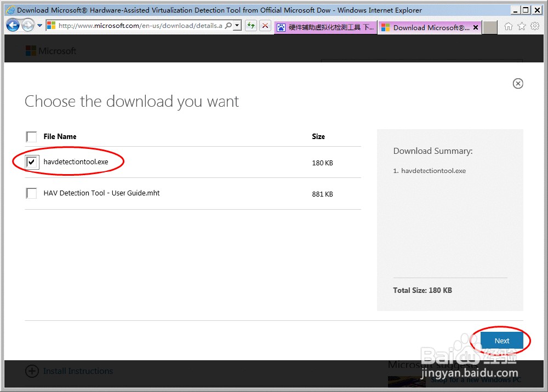Click the Size column header
Screen dimensions: 548x392
pos(318,136)
